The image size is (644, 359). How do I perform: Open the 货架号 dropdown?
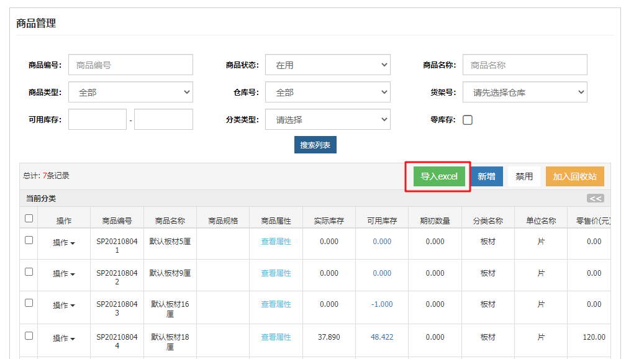point(525,92)
